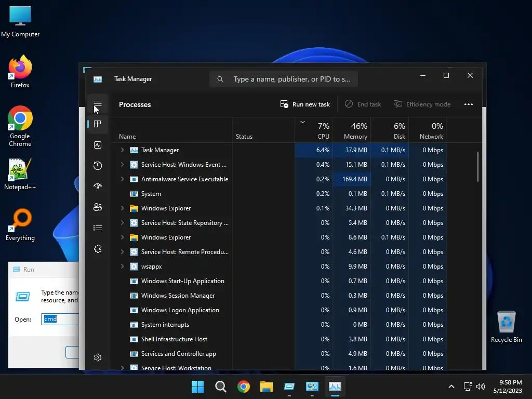Viewport: 532px width, 399px height.
Task: Show hidden system tray icons chevron
Action: (x=451, y=387)
